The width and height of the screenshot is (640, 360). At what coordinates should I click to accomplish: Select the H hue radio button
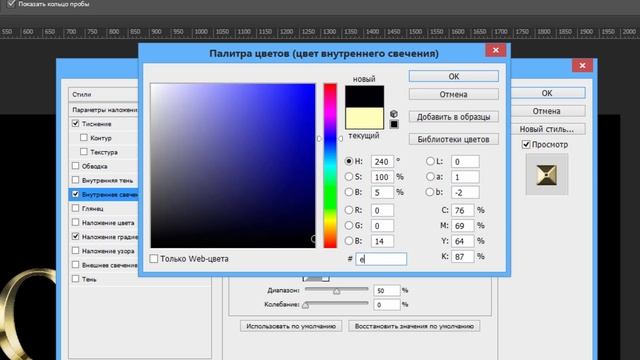tap(349, 161)
